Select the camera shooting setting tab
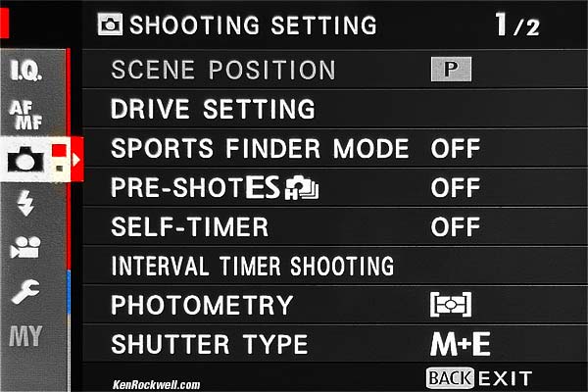 [25, 158]
